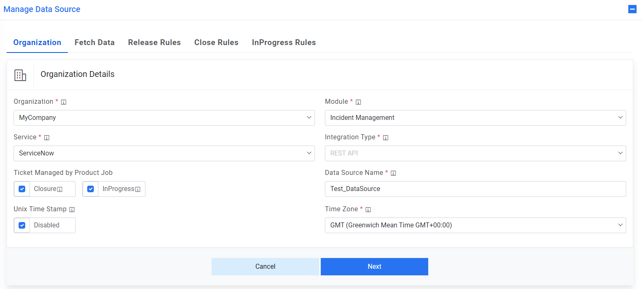Click info icon beside Module label
The image size is (644, 289).
(x=358, y=102)
